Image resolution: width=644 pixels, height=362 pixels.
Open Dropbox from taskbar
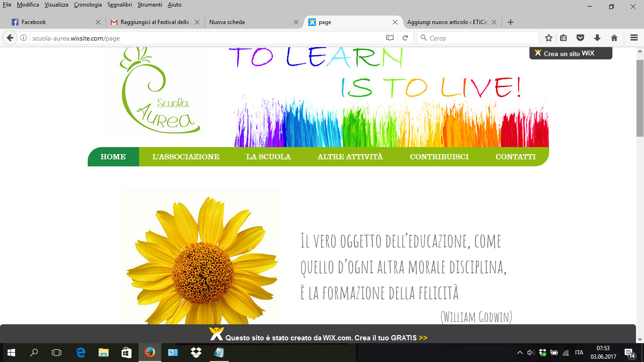point(196,352)
